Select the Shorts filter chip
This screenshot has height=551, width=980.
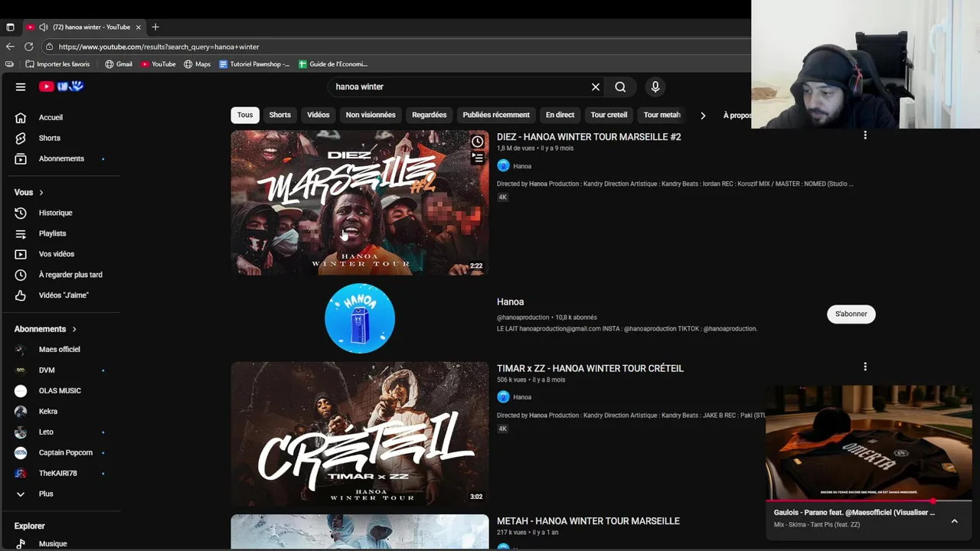click(280, 115)
